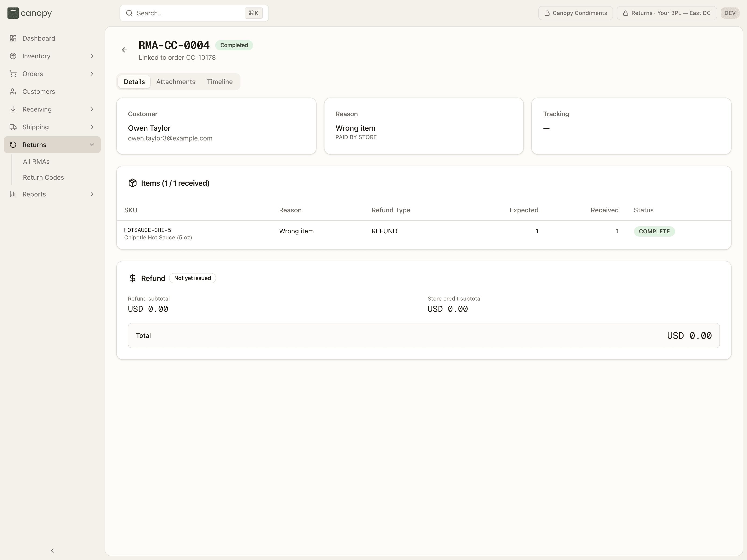Expand the Reports menu chevron
The width and height of the screenshot is (747, 560).
[x=92, y=194]
